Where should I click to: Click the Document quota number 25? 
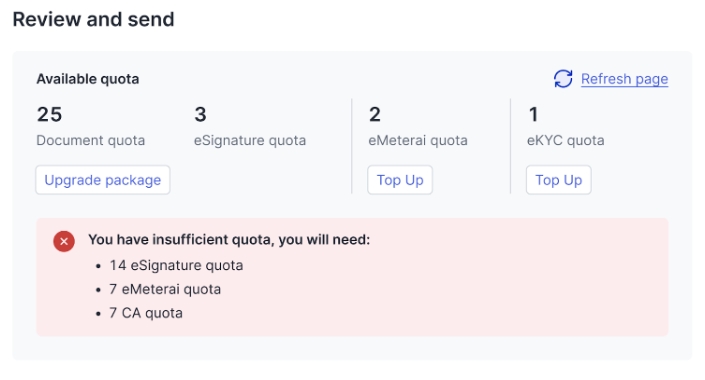(49, 114)
